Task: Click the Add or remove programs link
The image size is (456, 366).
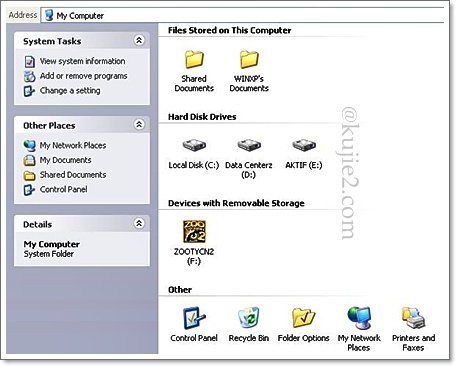Action: (84, 76)
